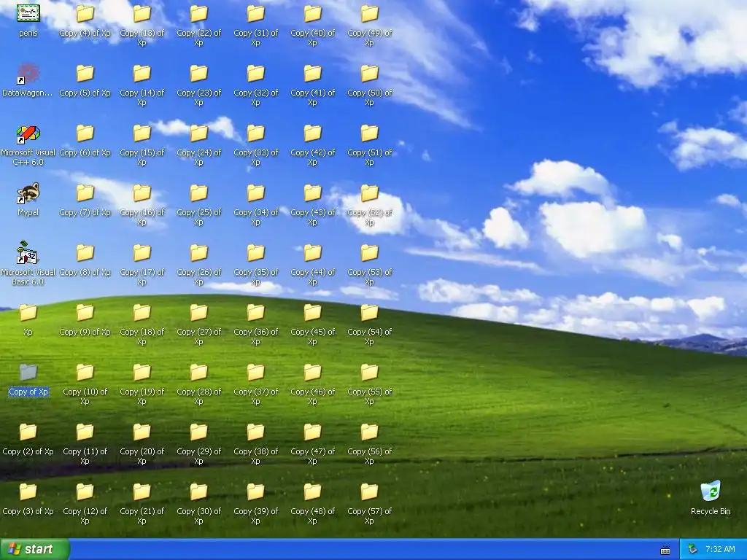
Task: Click the 'Copy (47) of Xp' label text
Action: click(312, 456)
